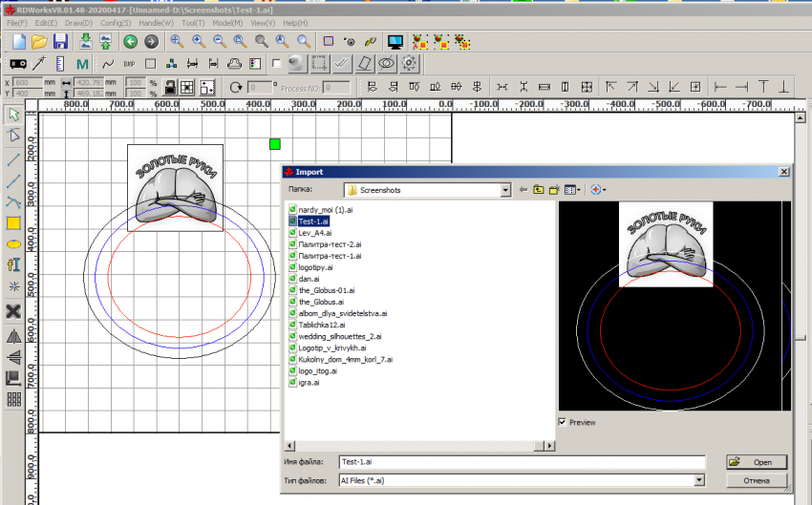Toggle the Preview checkbox in Import dialog
The height and width of the screenshot is (505, 812).
coord(562,421)
